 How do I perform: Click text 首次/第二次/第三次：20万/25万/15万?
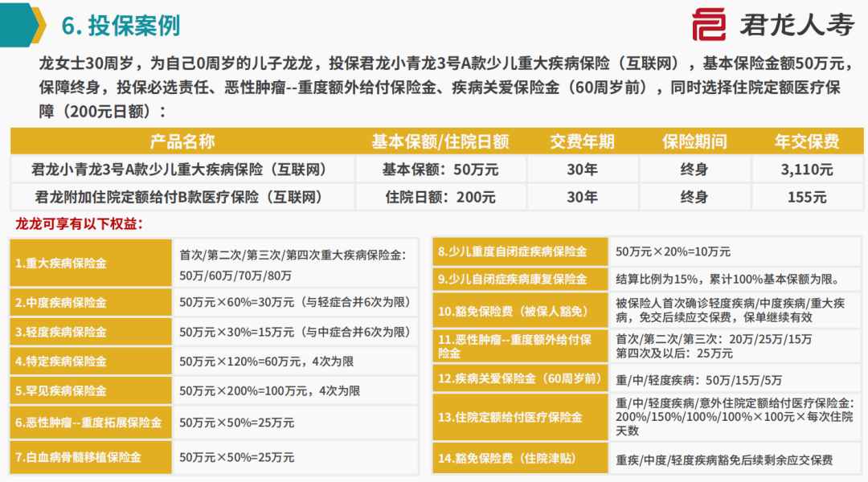click(x=714, y=339)
